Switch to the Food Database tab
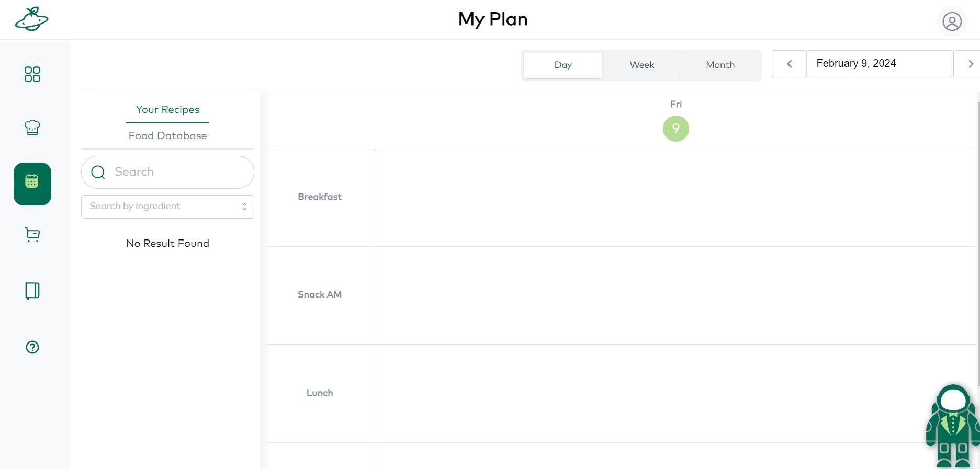Image resolution: width=980 pixels, height=469 pixels. click(167, 135)
